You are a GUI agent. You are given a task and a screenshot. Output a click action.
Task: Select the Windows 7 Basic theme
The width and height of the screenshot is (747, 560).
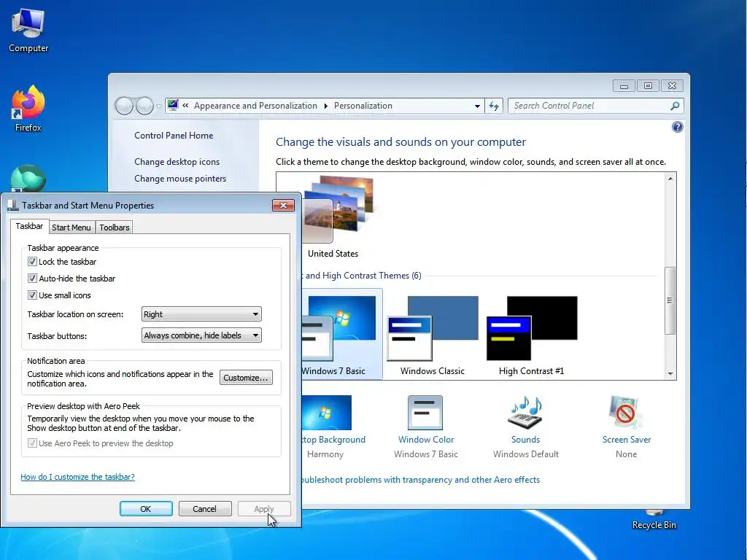click(341, 334)
